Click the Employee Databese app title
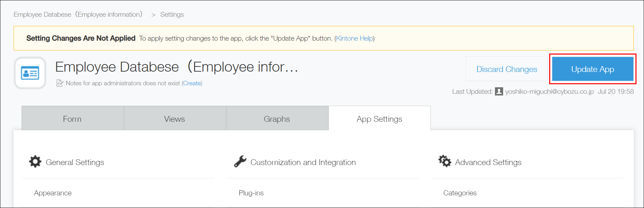 coord(176,67)
